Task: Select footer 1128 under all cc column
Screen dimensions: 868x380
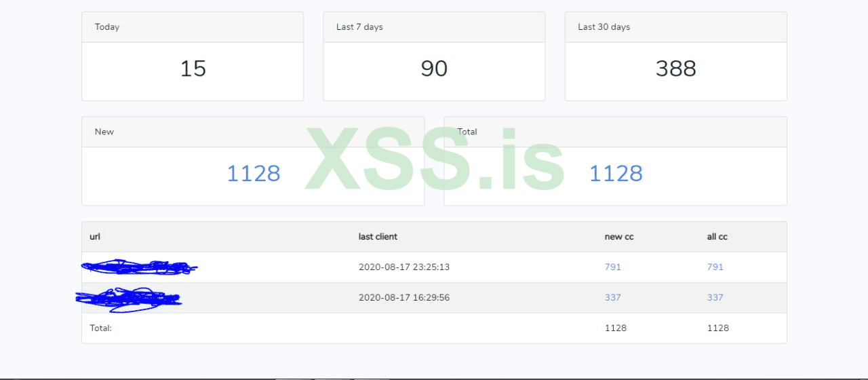Action: (x=718, y=328)
